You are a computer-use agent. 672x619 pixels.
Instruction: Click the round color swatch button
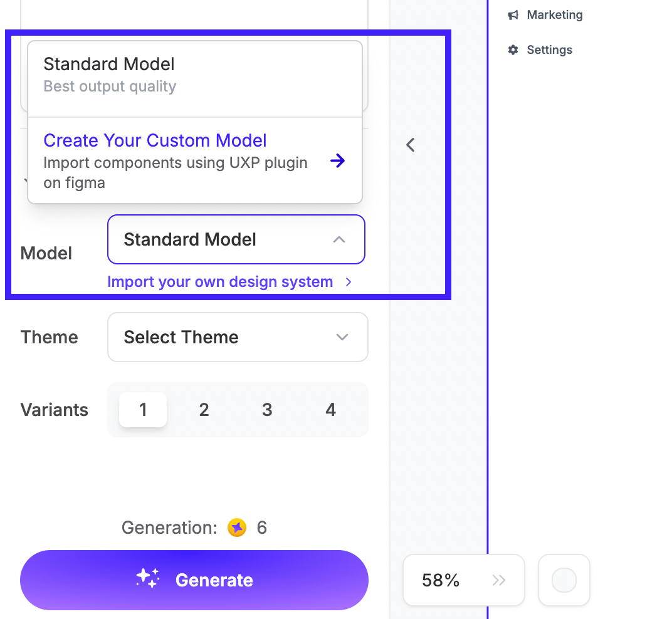tap(564, 580)
